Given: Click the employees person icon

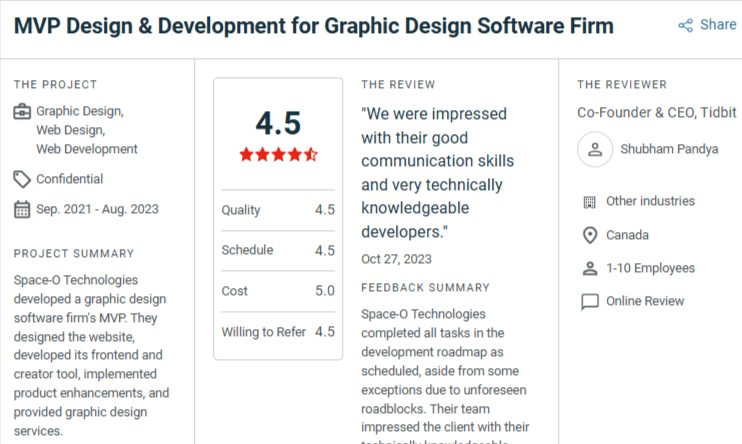Looking at the screenshot, I should tap(589, 268).
